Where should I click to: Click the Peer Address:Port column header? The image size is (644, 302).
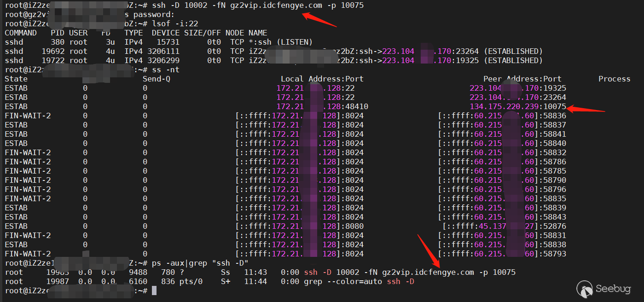[522, 79]
